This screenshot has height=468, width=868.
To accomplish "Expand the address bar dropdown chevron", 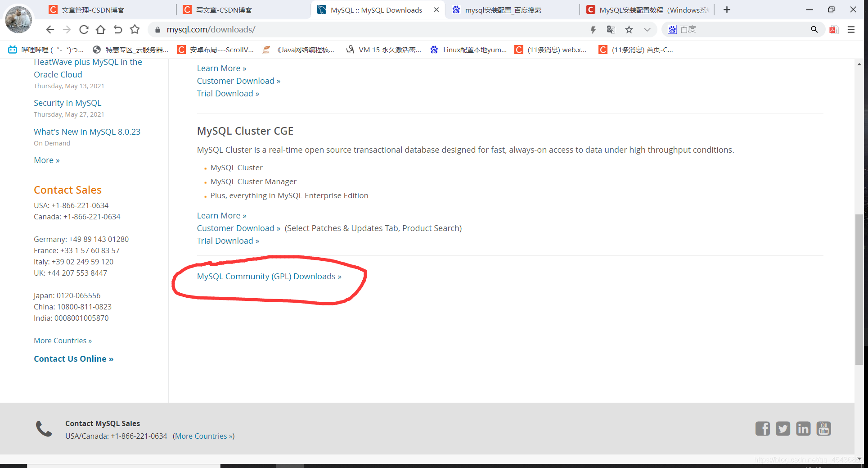I will pos(647,30).
